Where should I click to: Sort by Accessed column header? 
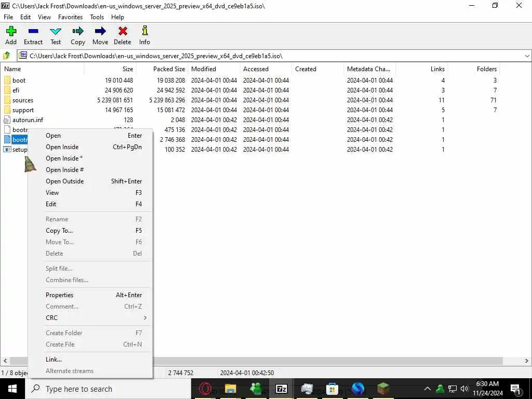(265, 69)
